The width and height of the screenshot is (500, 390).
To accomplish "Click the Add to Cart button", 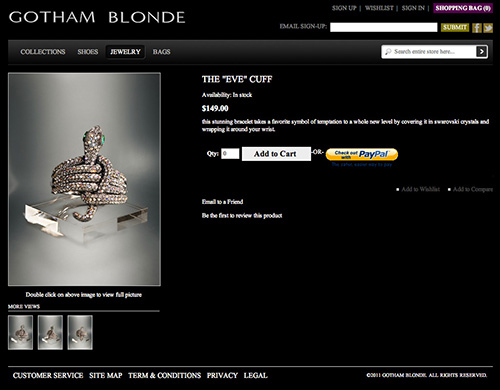I will click(276, 154).
